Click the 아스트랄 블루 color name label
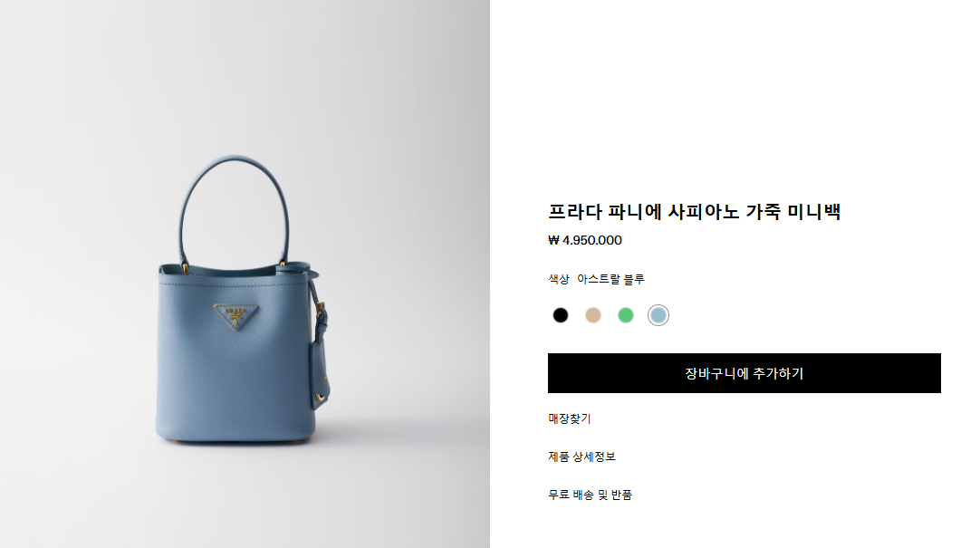Screen dimensions: 980x548 [610, 279]
